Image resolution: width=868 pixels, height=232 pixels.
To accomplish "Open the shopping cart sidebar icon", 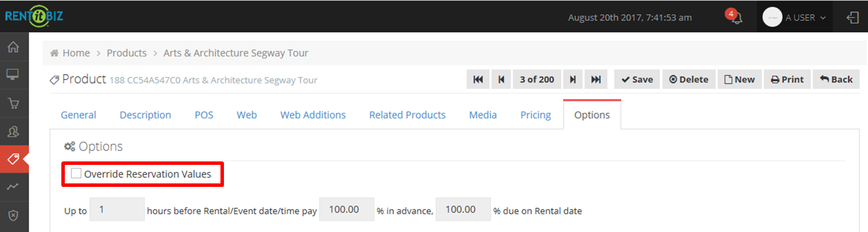I will (13, 103).
